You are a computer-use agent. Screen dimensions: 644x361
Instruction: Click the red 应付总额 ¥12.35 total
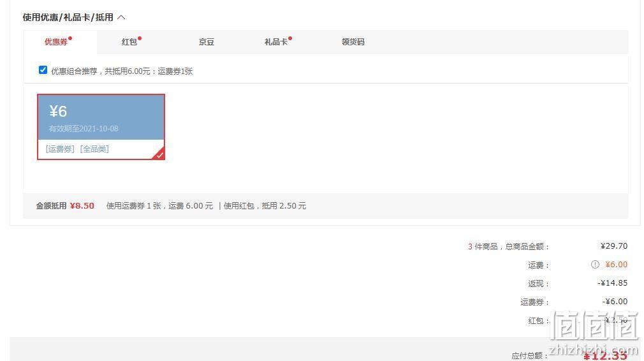click(605, 355)
